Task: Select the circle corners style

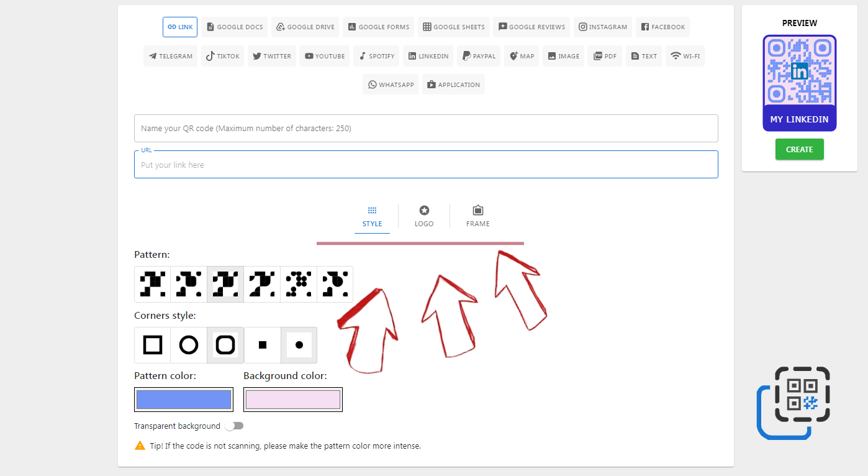Action: click(189, 345)
